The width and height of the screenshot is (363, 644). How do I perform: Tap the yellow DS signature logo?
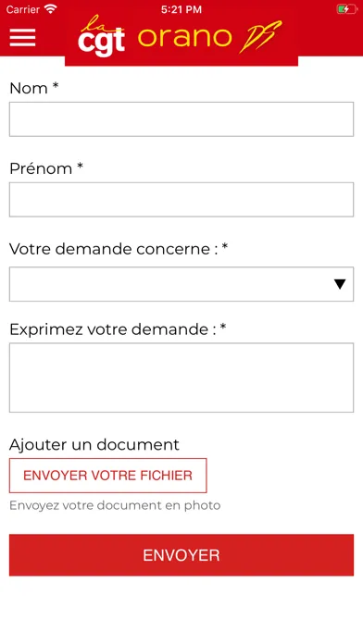pos(260,37)
